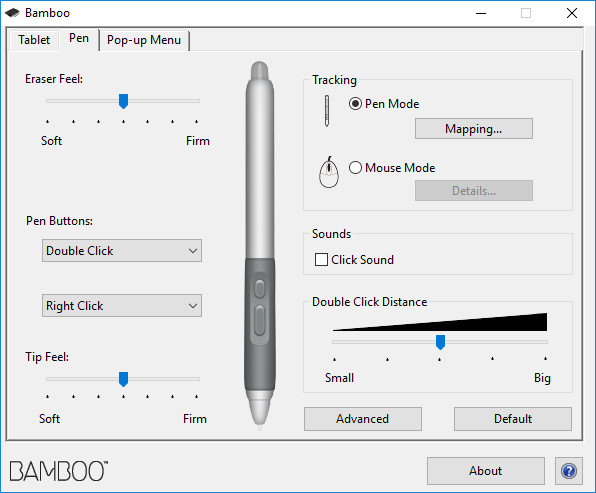Minimize the Bamboo window
The width and height of the screenshot is (596, 493).
pyautogui.click(x=481, y=13)
